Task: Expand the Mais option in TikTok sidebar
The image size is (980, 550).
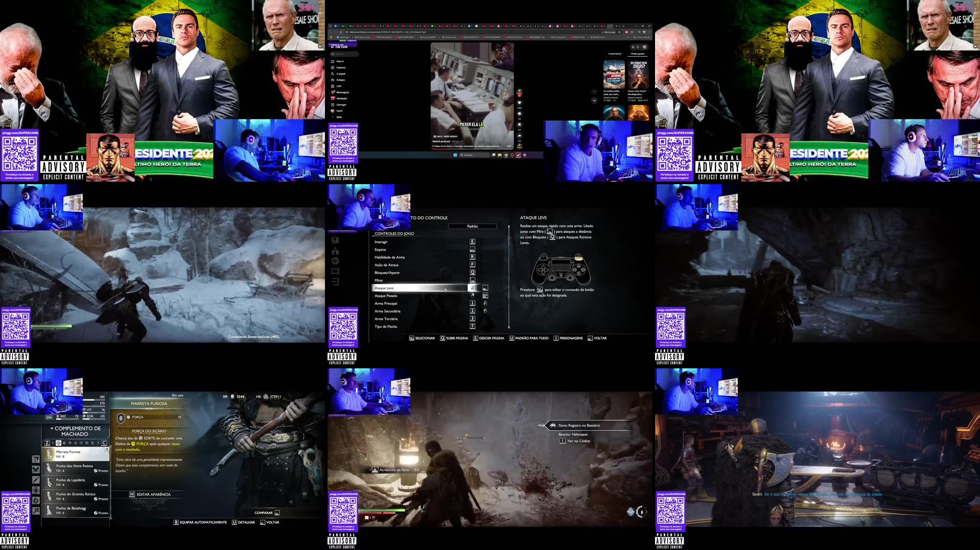Action: [333, 117]
